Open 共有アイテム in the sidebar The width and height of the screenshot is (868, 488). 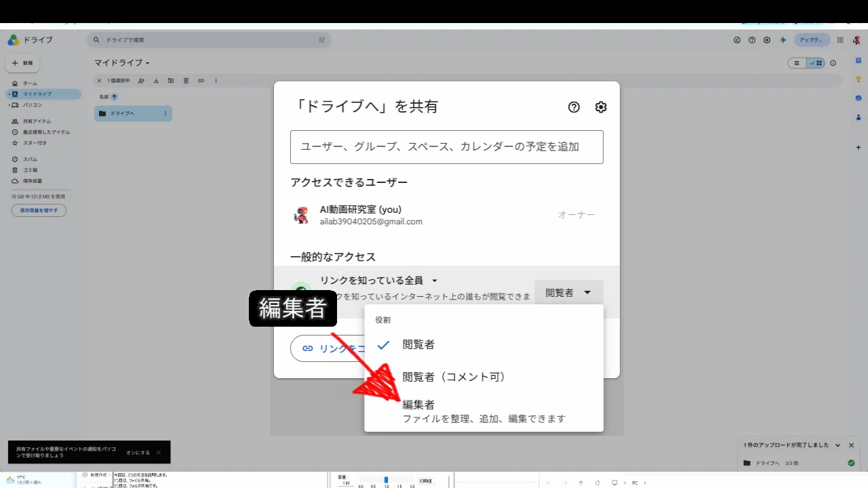click(x=37, y=121)
